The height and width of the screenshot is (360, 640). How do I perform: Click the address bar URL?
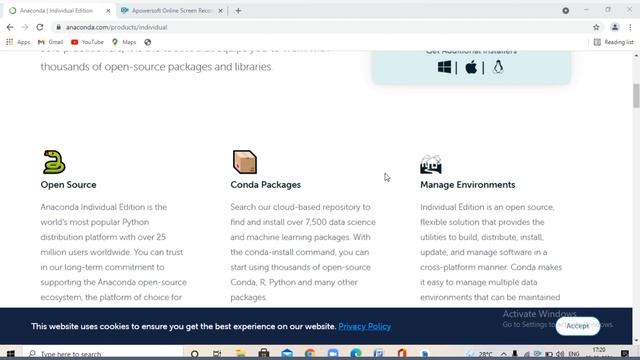(116, 27)
